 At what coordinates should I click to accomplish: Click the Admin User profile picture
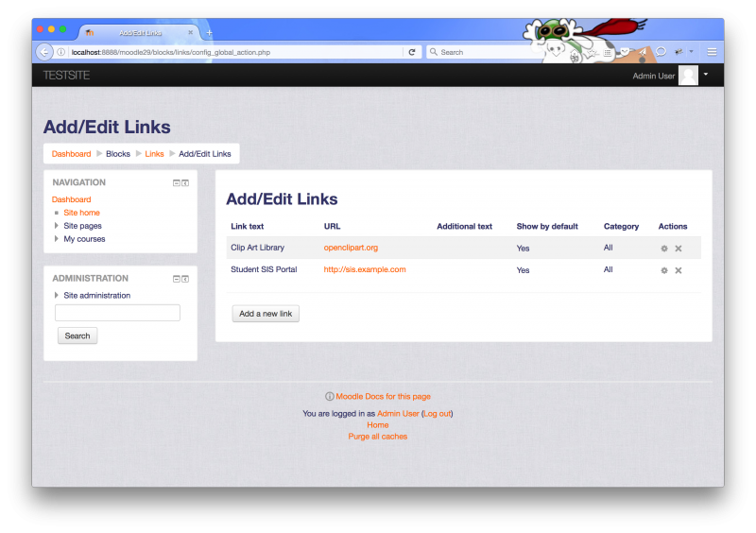(688, 76)
